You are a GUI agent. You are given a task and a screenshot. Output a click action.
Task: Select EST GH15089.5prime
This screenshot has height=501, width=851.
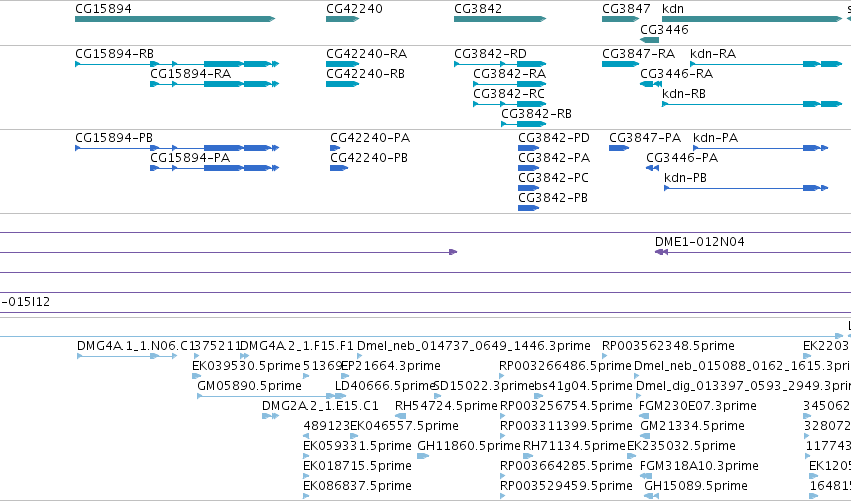coord(696,486)
